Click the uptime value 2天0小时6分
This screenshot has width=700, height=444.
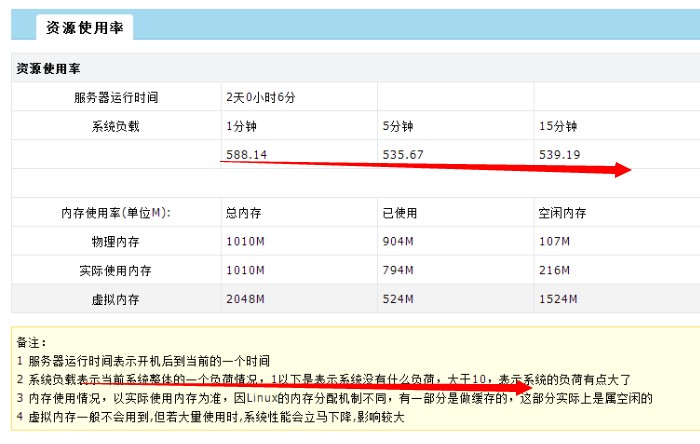pos(261,98)
